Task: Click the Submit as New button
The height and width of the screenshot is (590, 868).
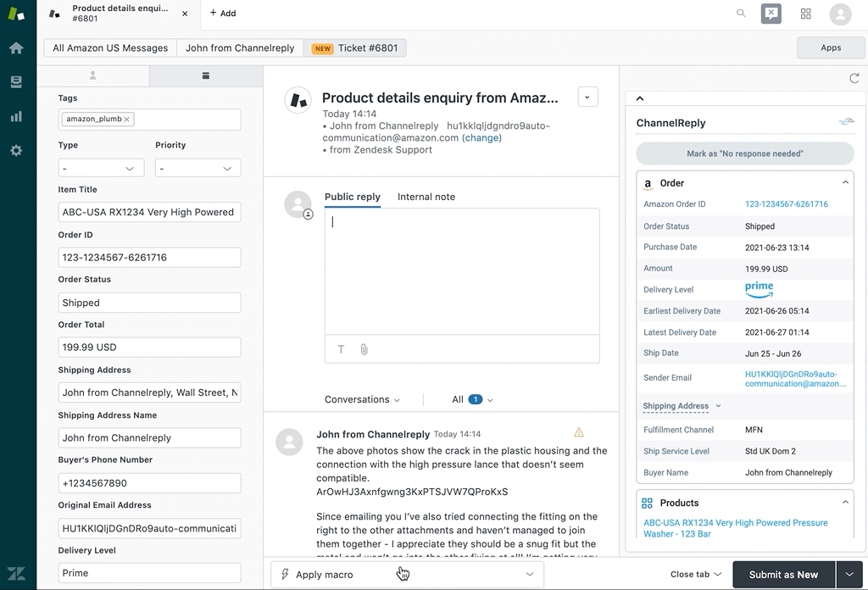Action: click(x=783, y=575)
